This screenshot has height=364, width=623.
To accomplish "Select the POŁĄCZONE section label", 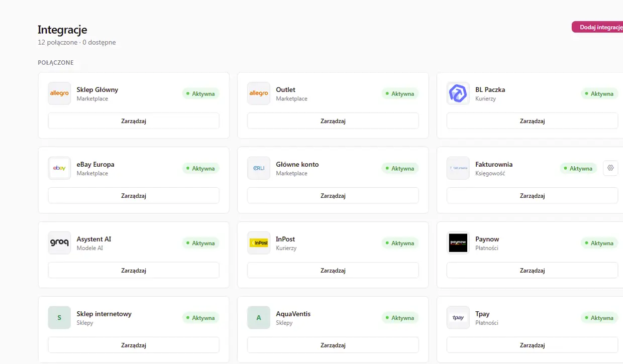I will coord(56,63).
